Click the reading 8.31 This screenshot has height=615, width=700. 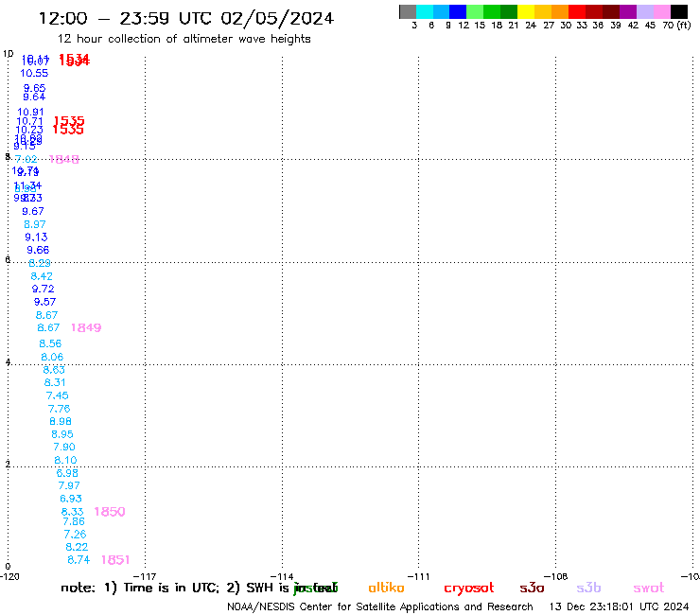[x=55, y=383]
